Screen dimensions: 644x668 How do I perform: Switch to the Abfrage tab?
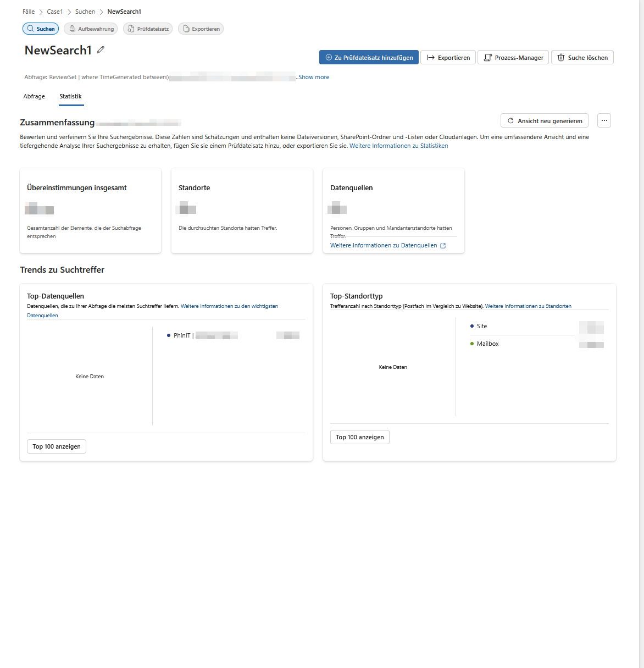pyautogui.click(x=34, y=96)
